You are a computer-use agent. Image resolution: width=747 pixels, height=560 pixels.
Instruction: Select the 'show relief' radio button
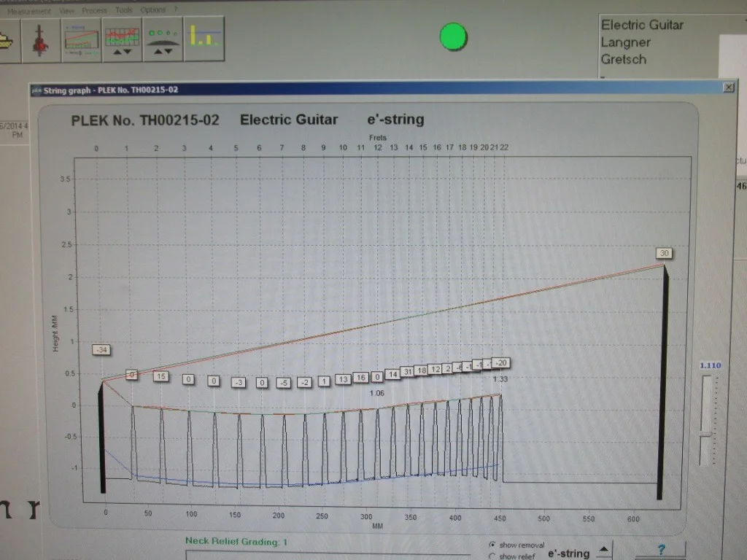coord(492,556)
